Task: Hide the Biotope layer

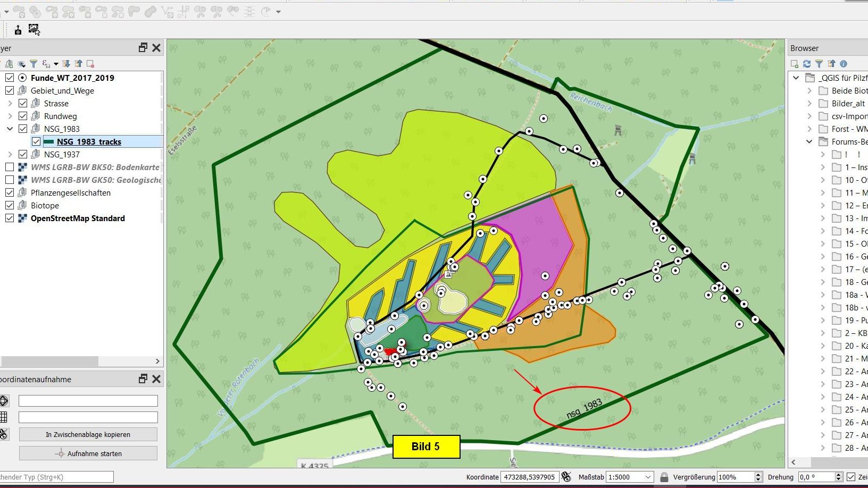Action: point(10,205)
